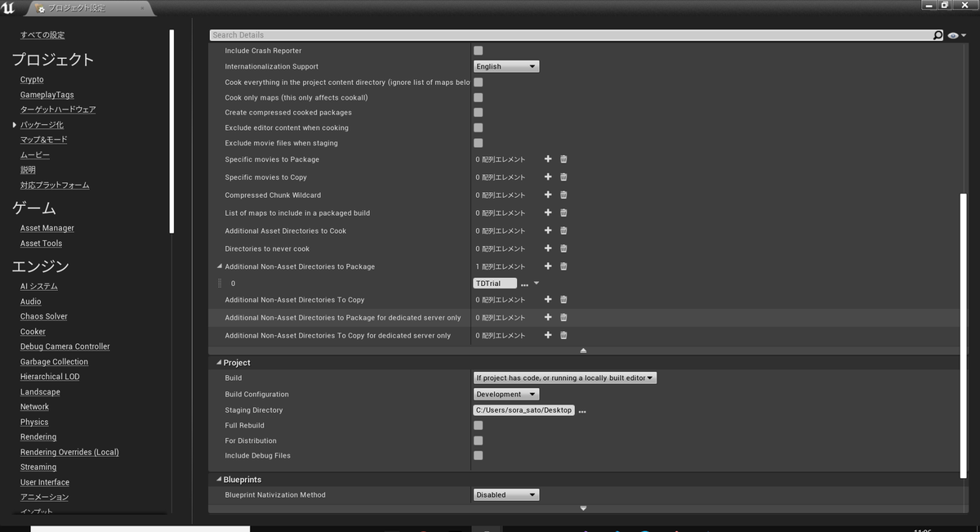
Task: Clear List of maps to include array
Action: (x=563, y=213)
